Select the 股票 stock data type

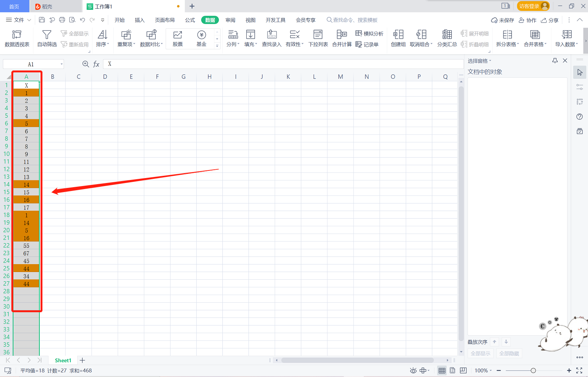tap(177, 39)
